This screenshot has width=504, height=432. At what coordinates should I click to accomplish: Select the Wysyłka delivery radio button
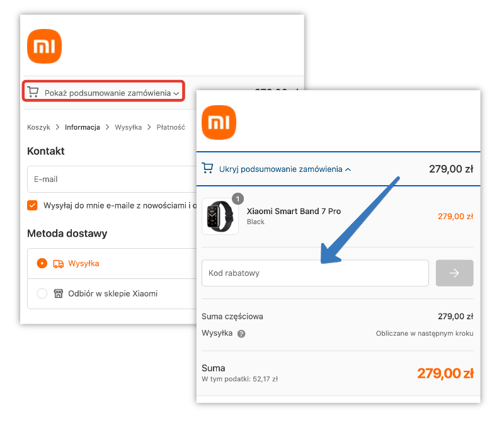coord(42,264)
